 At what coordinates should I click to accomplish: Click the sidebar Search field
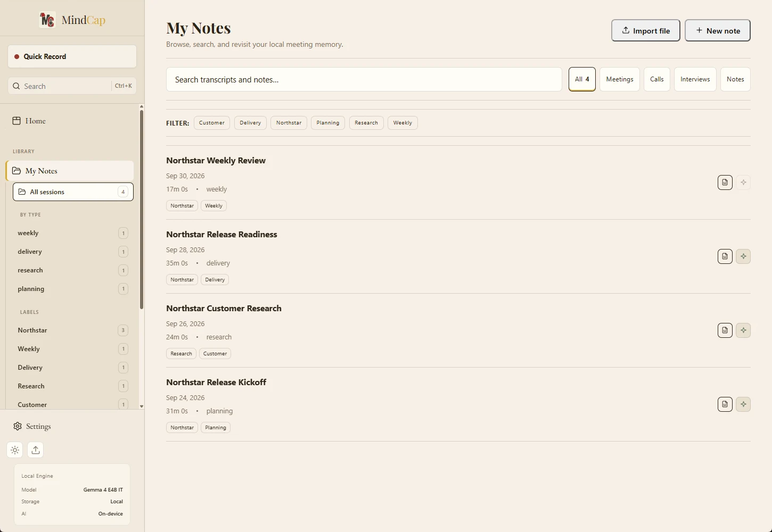pyautogui.click(x=72, y=86)
